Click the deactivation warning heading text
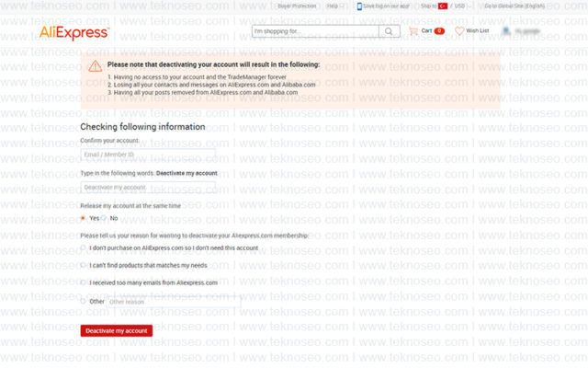The height and width of the screenshot is (368, 588). point(213,64)
